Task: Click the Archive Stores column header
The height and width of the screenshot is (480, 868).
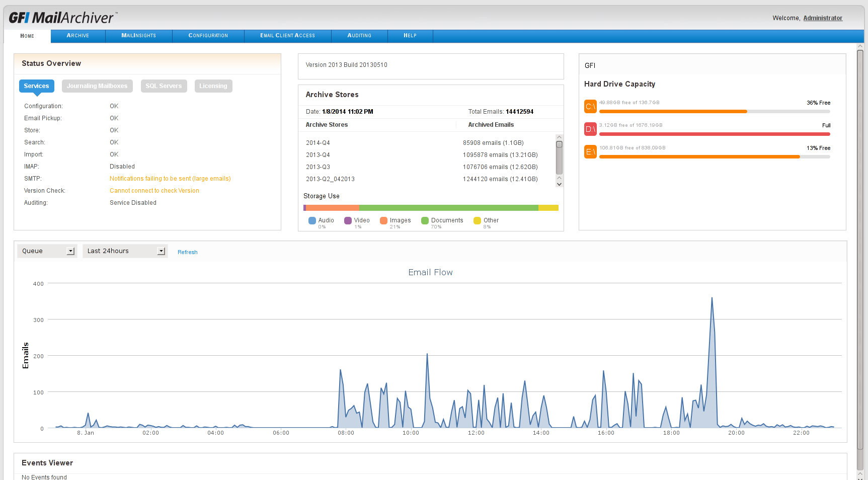Action: pos(327,125)
